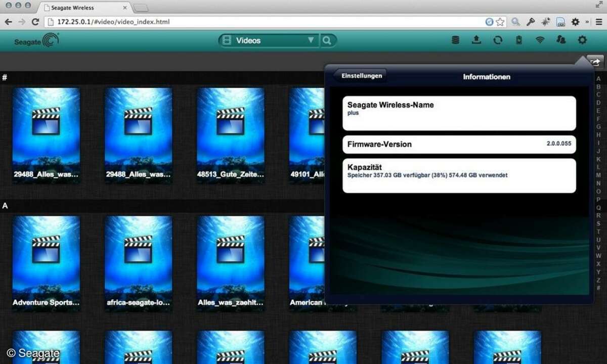607x364 pixels.
Task: Click the share arrow icon below the toolbar
Action: pos(596,62)
